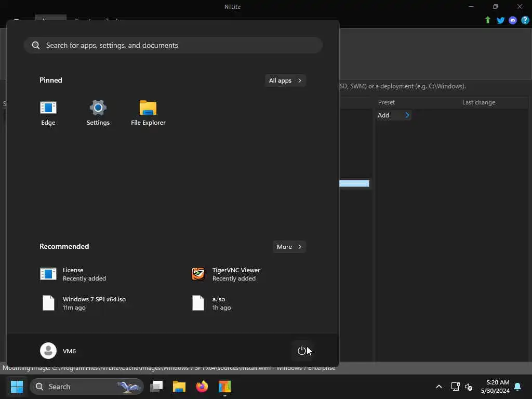Expand All apps list
Viewport: 532px width, 399px height.
point(285,81)
